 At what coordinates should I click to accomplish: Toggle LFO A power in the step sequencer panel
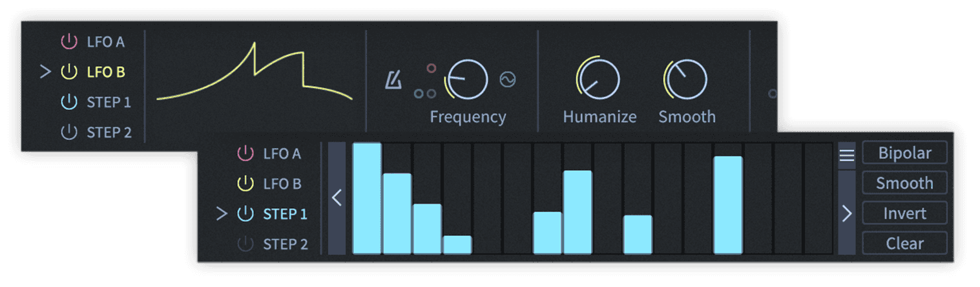[245, 154]
